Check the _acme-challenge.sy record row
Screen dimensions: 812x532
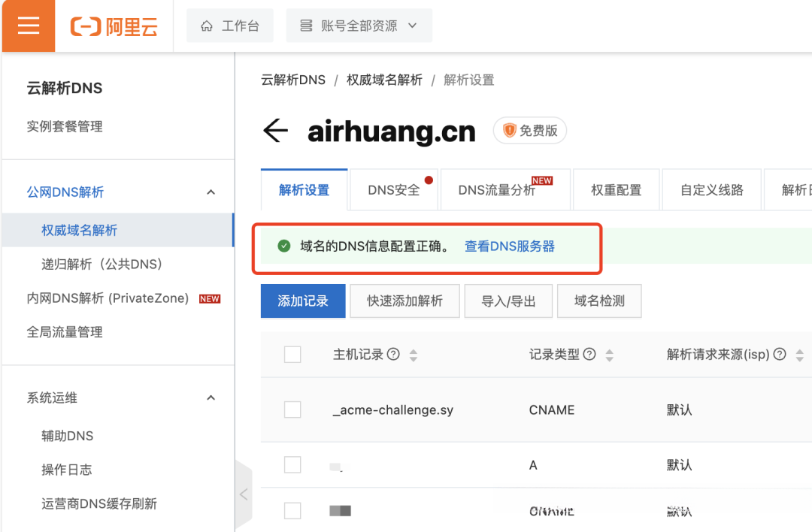(x=292, y=410)
